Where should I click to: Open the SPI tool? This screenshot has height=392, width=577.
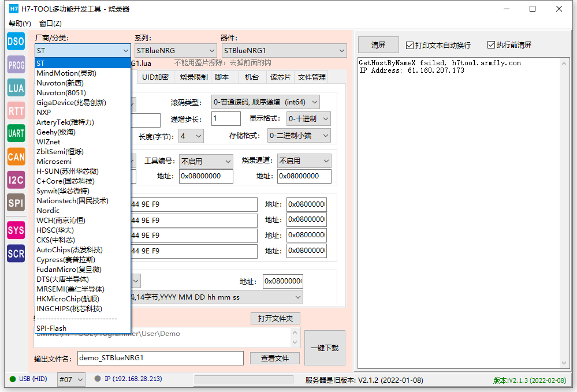[x=16, y=203]
